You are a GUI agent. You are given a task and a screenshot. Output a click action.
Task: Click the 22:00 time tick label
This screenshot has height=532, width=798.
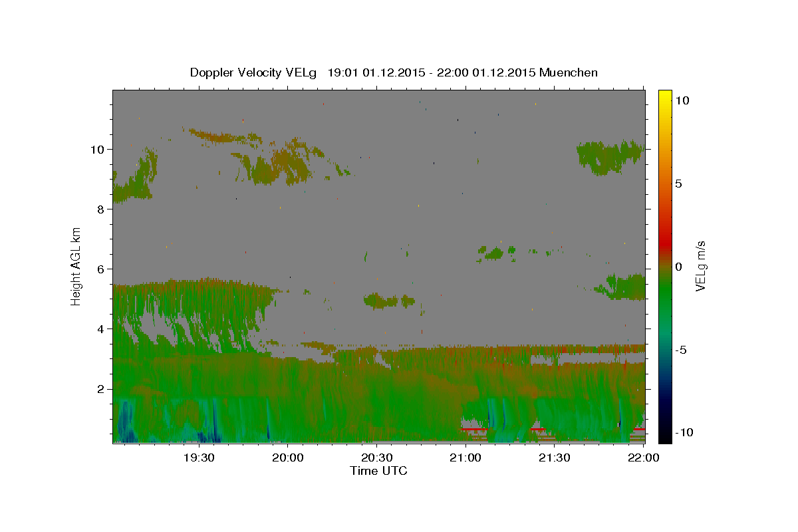pyautogui.click(x=643, y=458)
